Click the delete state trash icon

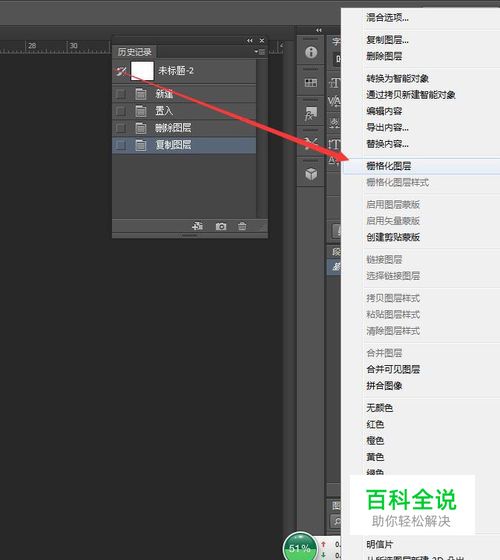coord(242,226)
